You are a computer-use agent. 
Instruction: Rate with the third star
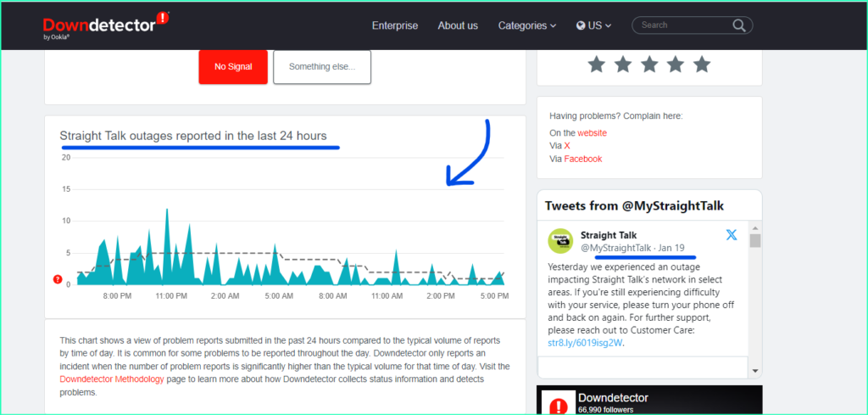point(649,64)
